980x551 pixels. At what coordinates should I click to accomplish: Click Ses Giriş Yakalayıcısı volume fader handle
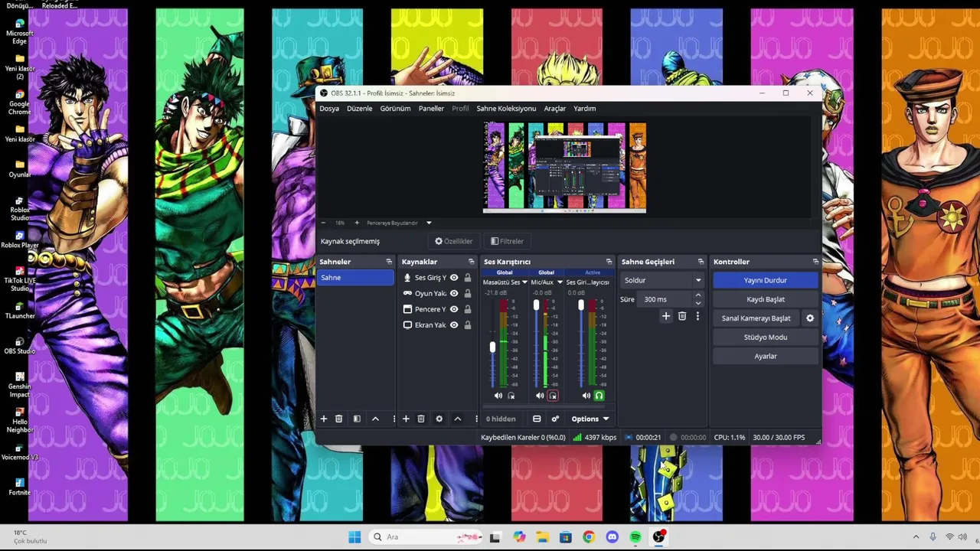(581, 305)
